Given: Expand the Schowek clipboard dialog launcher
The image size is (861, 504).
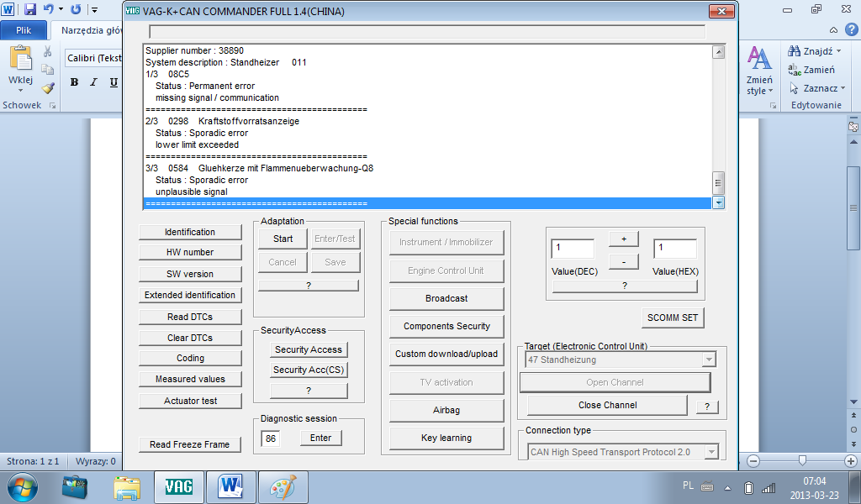Looking at the screenshot, I should (x=53, y=105).
